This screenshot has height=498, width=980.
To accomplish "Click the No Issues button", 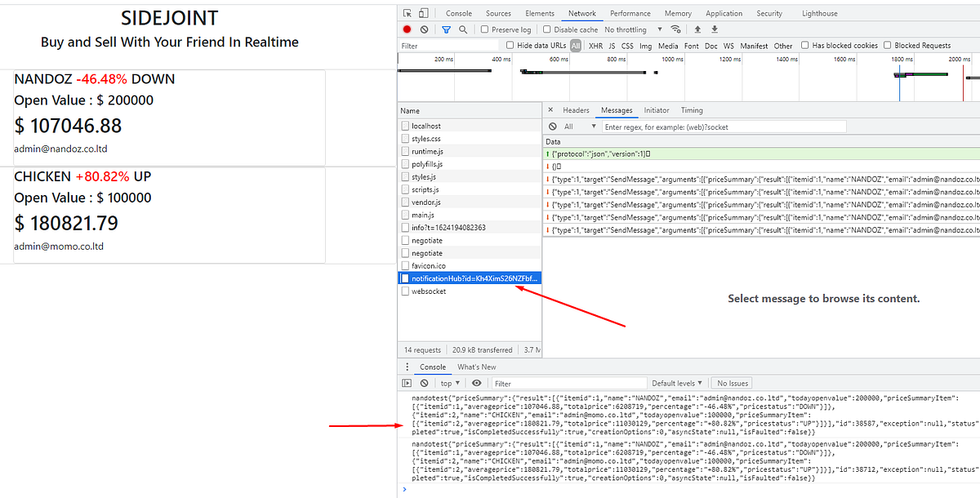I will click(731, 382).
